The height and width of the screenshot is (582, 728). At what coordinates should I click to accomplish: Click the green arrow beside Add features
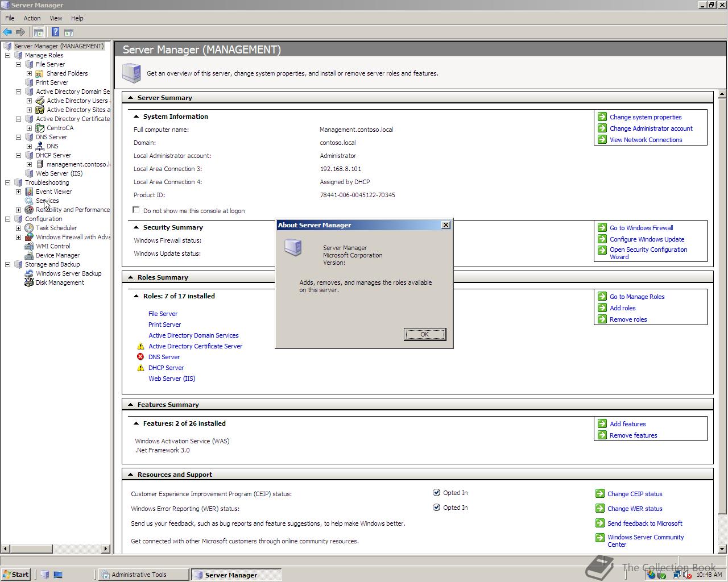(602, 423)
